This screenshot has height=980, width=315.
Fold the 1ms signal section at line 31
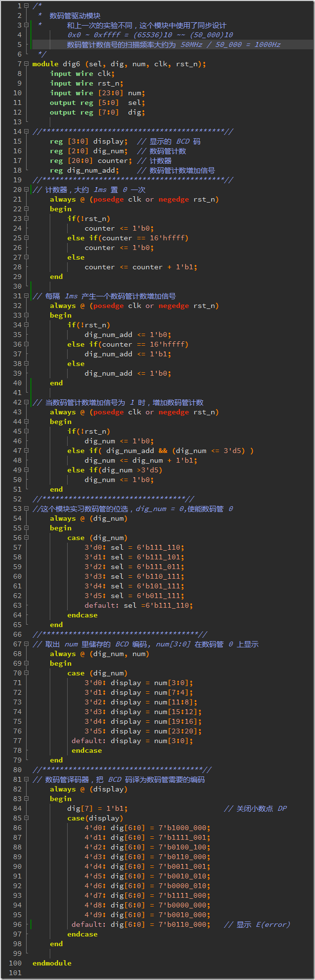[x=27, y=296]
